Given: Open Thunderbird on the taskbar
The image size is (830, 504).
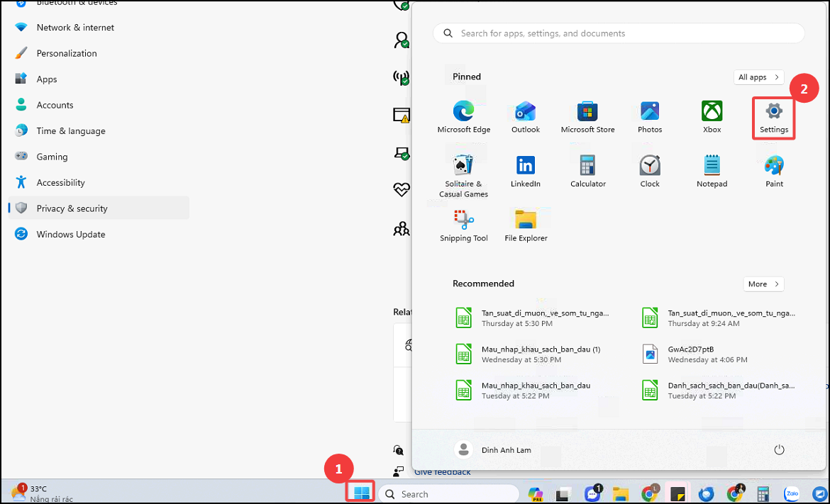Looking at the screenshot, I should tap(706, 495).
